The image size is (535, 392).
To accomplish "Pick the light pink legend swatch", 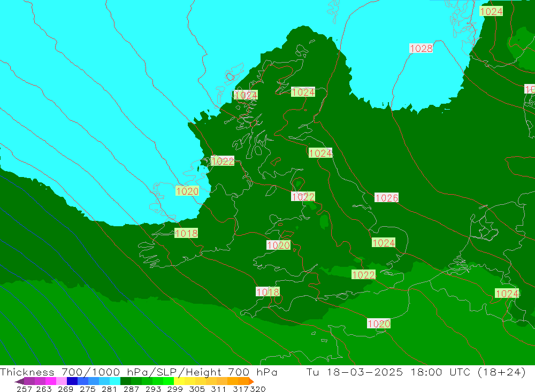I will click(x=62, y=381).
